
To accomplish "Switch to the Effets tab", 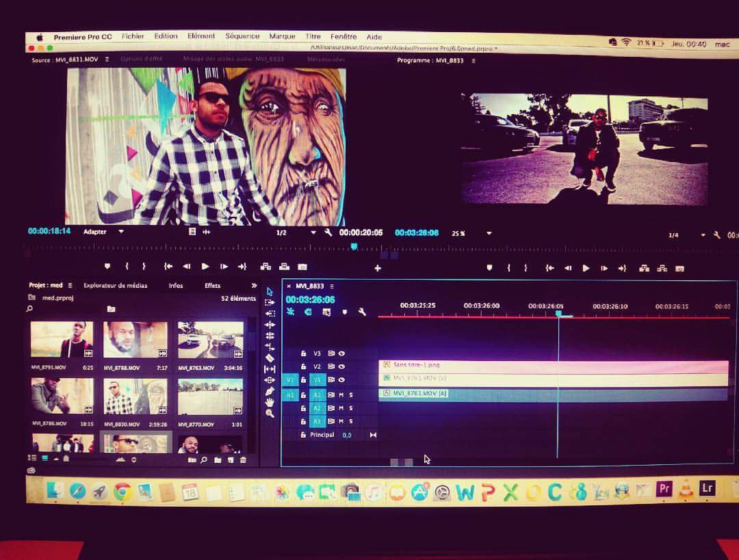I will 213,285.
